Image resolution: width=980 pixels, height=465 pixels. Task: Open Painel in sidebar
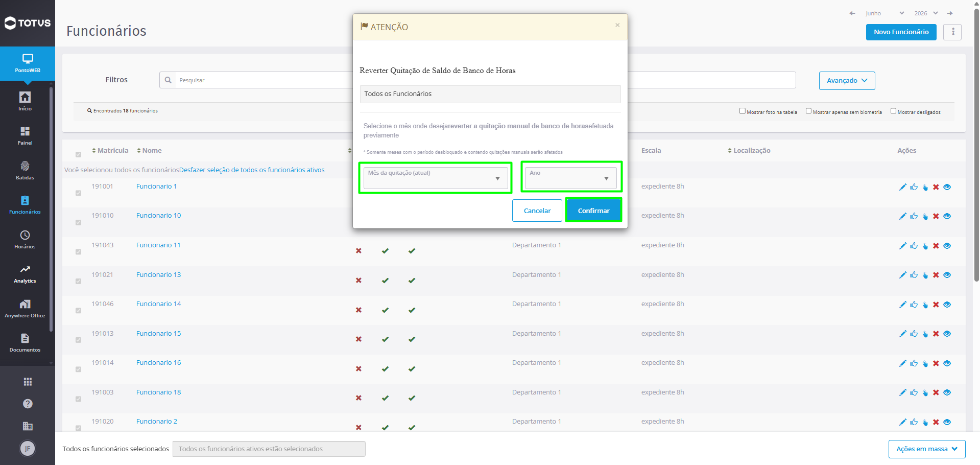coord(25,136)
